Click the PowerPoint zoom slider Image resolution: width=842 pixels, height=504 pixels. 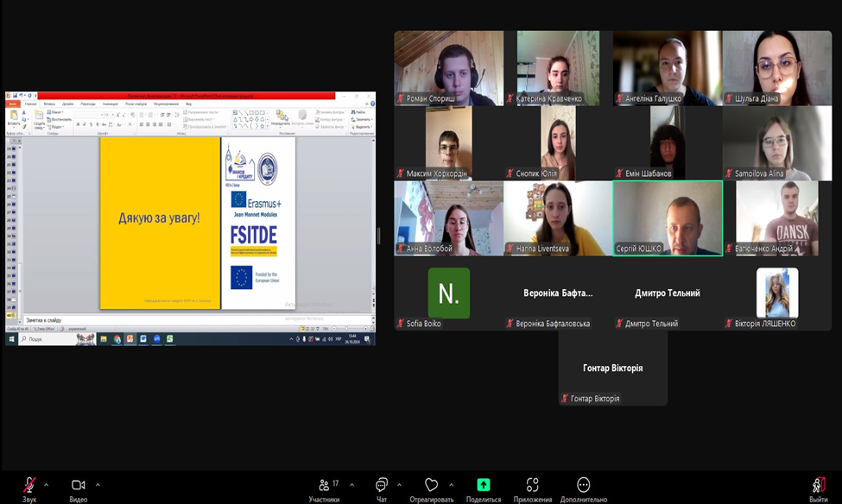point(349,329)
